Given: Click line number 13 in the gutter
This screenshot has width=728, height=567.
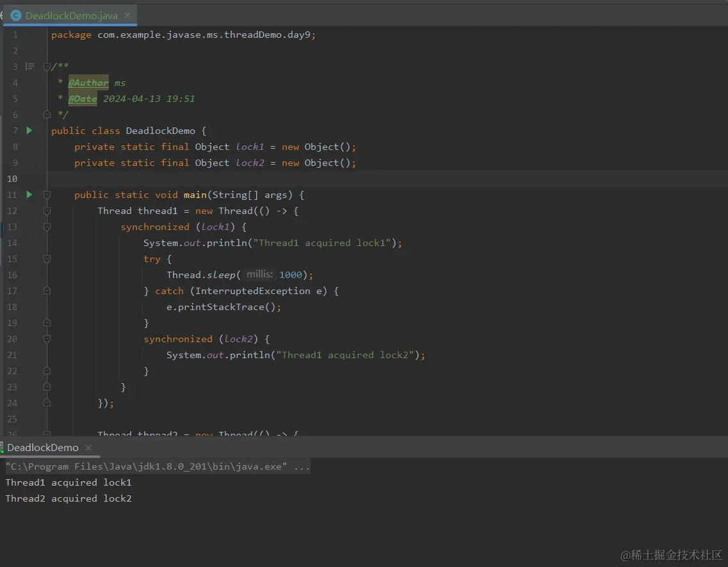Looking at the screenshot, I should [12, 227].
